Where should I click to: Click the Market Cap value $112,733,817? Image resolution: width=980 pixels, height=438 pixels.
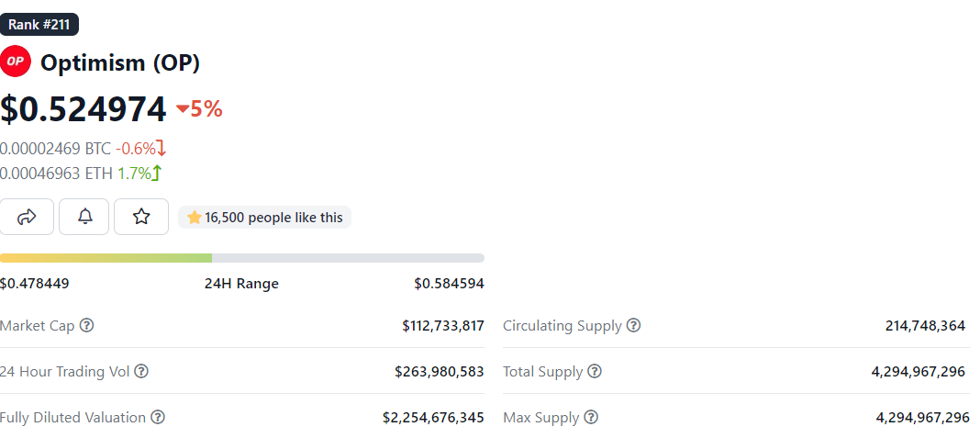coord(442,326)
